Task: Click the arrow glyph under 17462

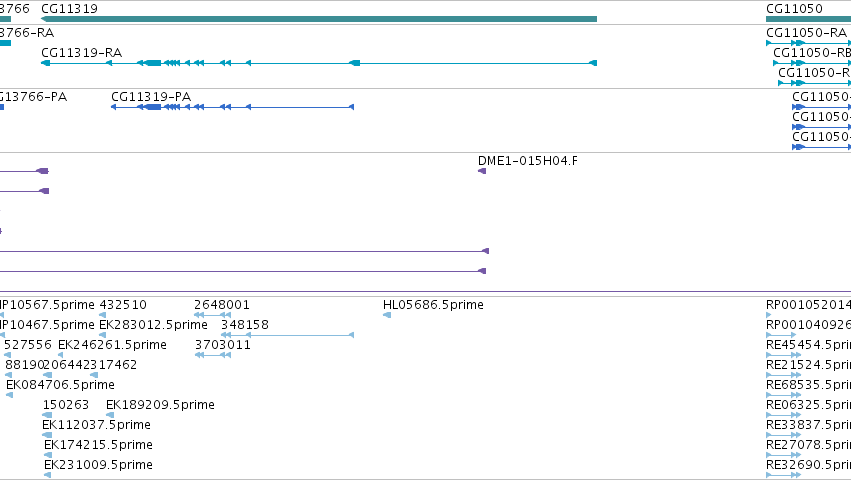Action: pyautogui.click(x=94, y=375)
